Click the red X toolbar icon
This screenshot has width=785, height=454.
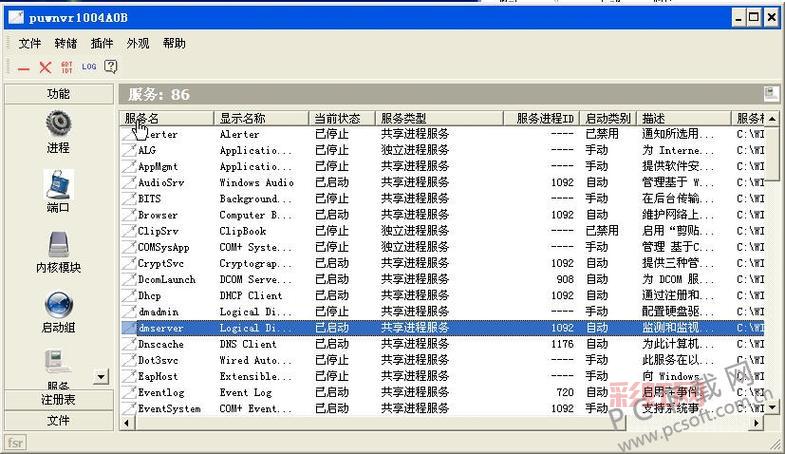45,67
